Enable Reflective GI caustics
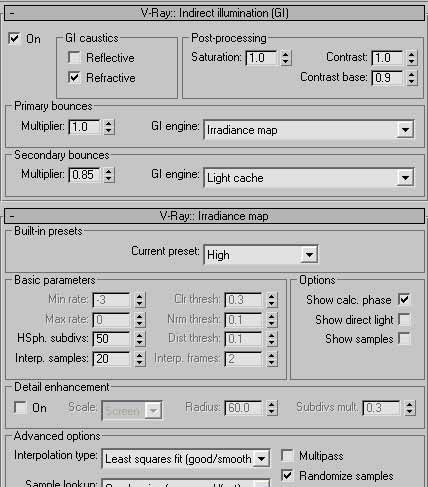This screenshot has height=487, width=428. coord(74,57)
